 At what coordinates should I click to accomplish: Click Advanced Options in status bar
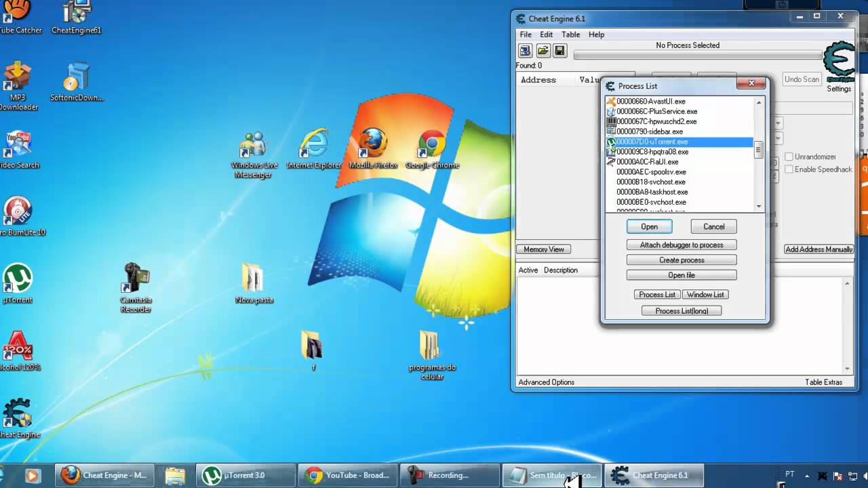[x=547, y=382]
